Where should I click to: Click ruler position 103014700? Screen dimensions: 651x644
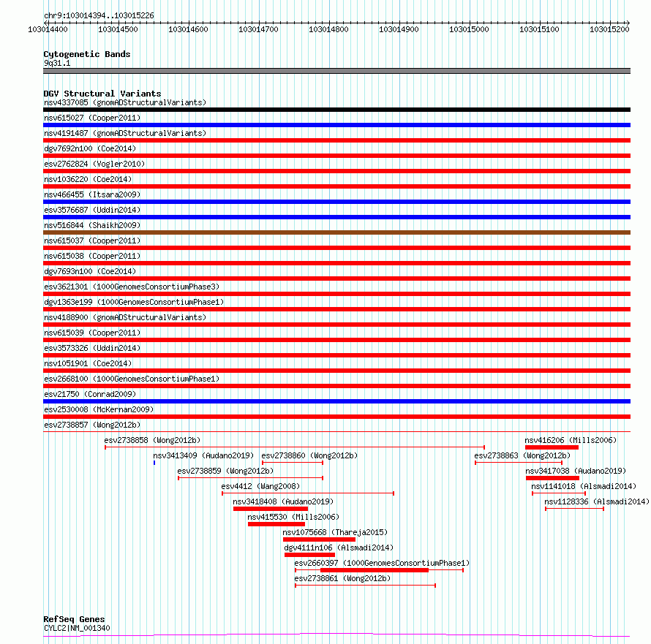[x=258, y=29]
